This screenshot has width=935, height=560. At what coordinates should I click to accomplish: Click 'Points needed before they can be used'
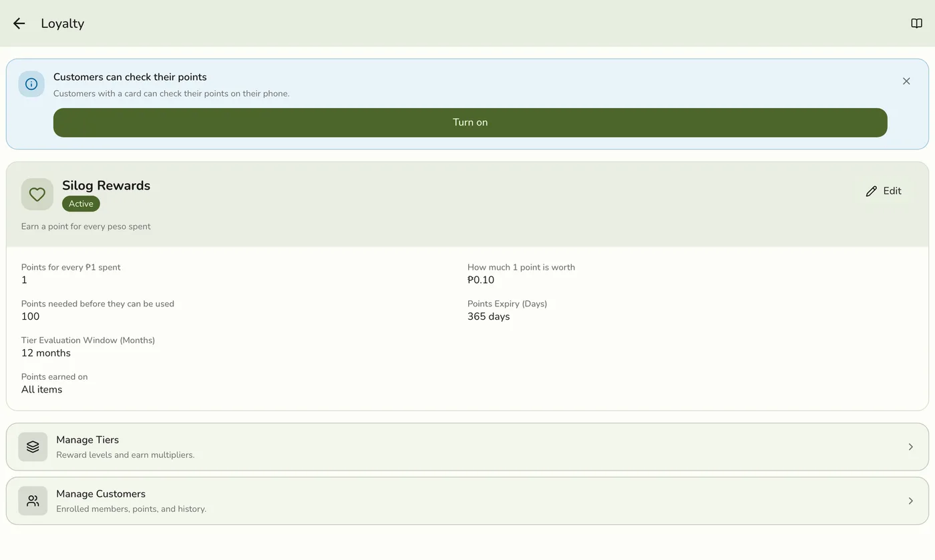(98, 304)
